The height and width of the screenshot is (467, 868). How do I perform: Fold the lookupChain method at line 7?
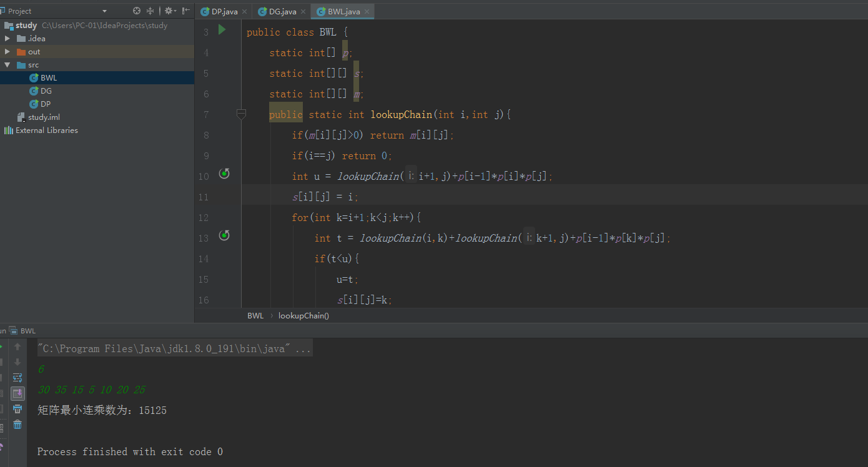[241, 114]
